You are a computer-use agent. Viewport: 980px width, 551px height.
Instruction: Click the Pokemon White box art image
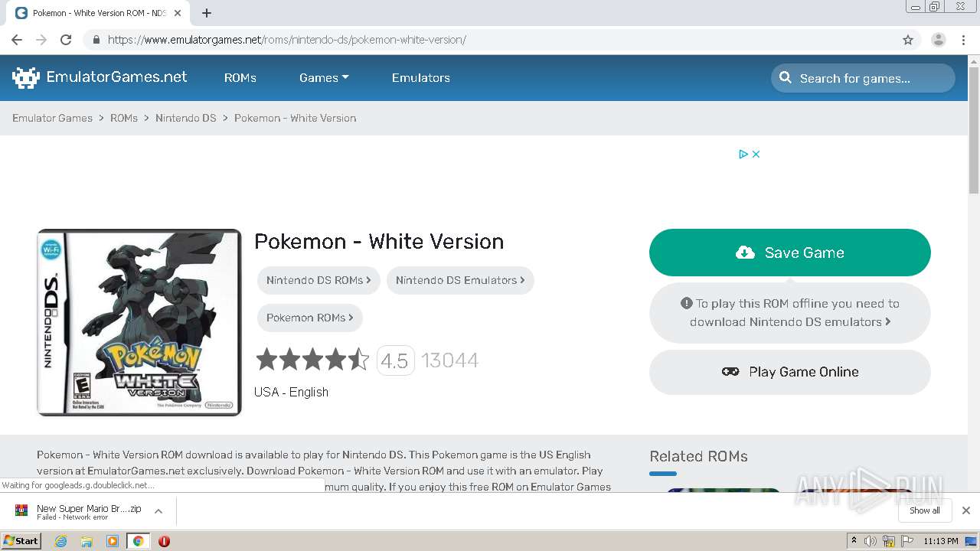(139, 322)
